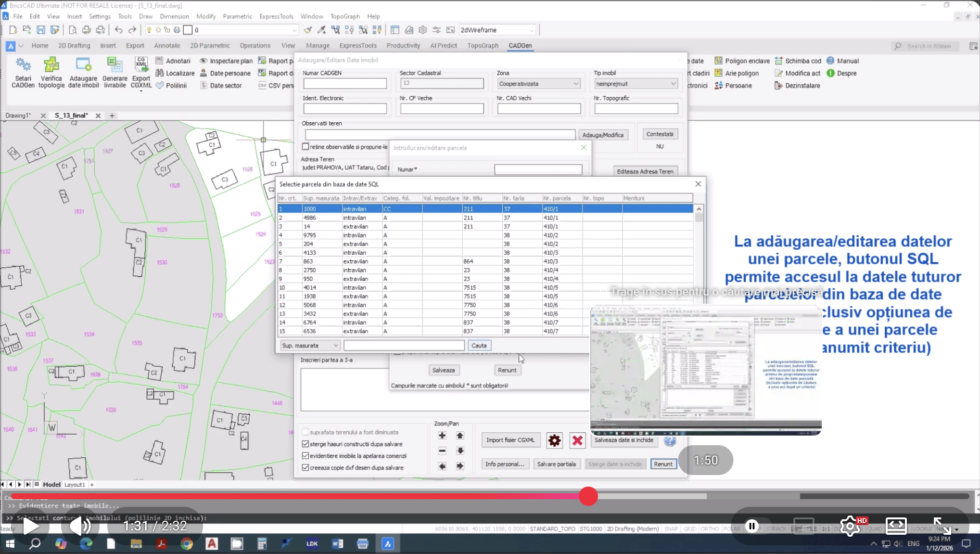Close the Selectie parcela SQL dialog
Viewport: 980px width, 554px height.
(698, 184)
